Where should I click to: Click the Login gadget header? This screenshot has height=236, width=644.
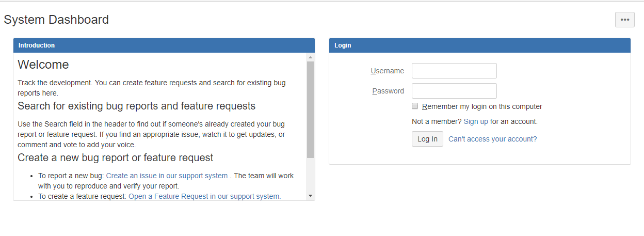(x=480, y=45)
